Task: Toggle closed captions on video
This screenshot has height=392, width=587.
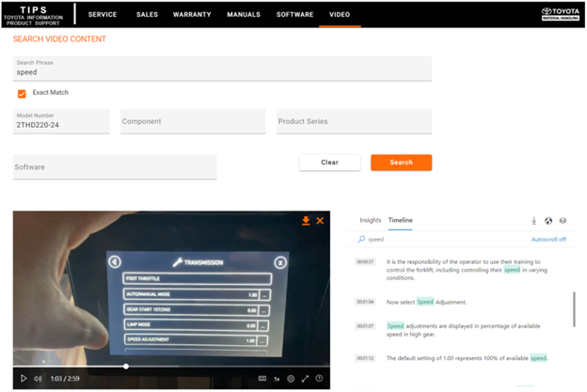Action: pyautogui.click(x=262, y=379)
